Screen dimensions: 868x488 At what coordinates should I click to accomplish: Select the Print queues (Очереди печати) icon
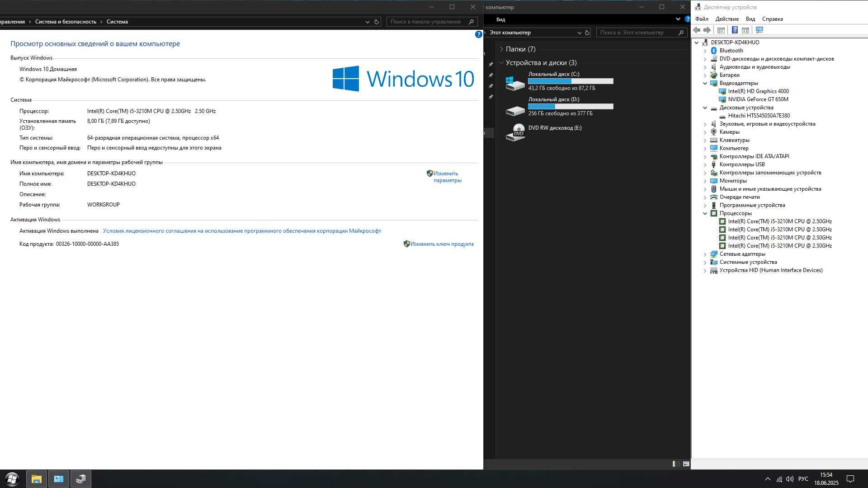click(714, 197)
